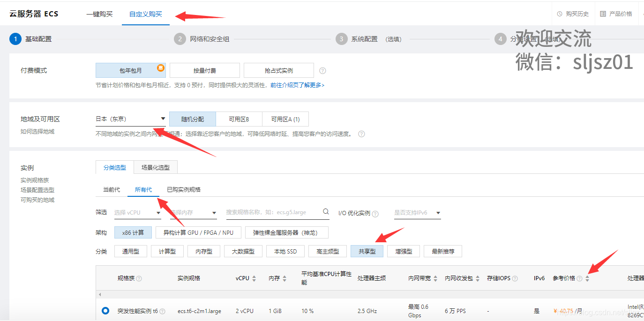644x321 pixels.
Task: Click 场景配置选型 sidebar link
Action: point(37,190)
